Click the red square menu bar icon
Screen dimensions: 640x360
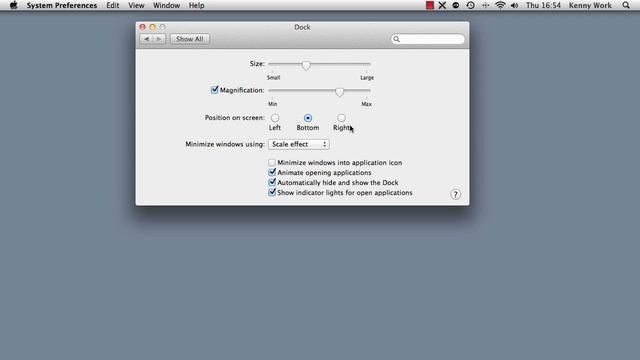coord(429,5)
